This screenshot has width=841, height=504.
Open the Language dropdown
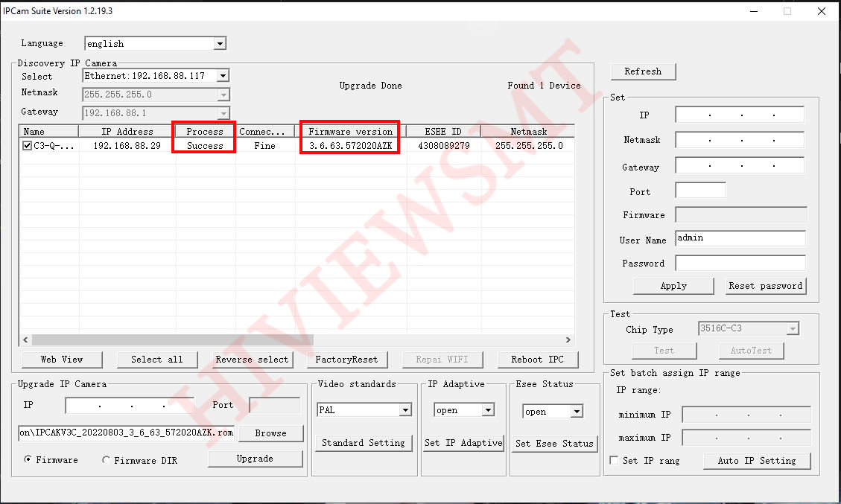[219, 44]
